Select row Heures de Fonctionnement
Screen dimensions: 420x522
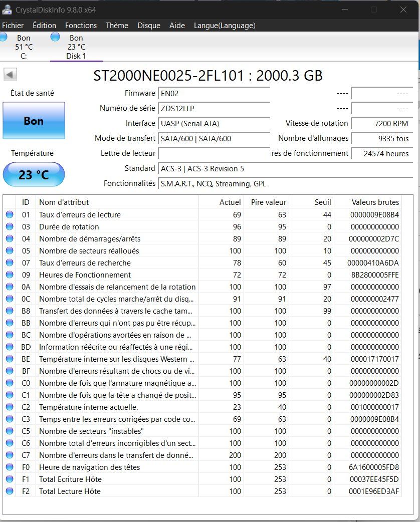(x=202, y=275)
